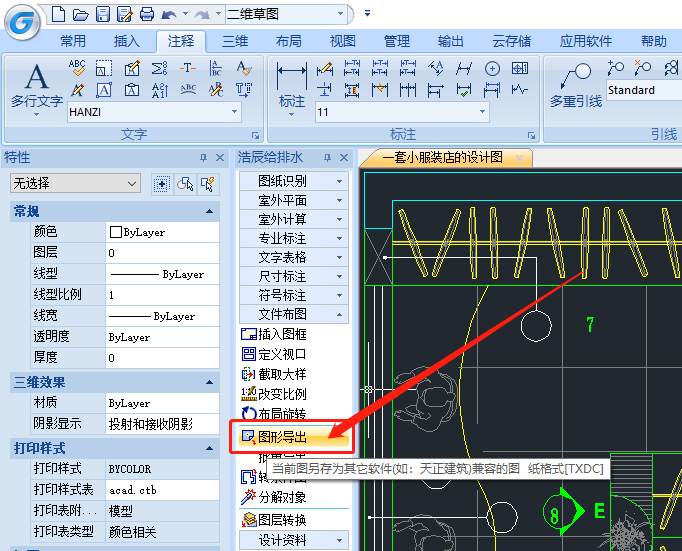Screen dimensions: 682x551
Task: Click the 多重引线 multileader tool
Action: [576, 85]
